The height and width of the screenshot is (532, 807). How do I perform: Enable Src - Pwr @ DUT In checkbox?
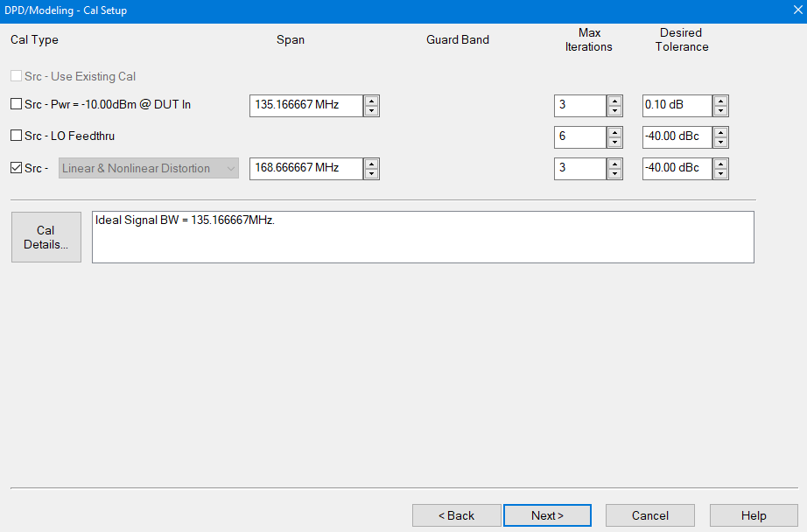16,105
